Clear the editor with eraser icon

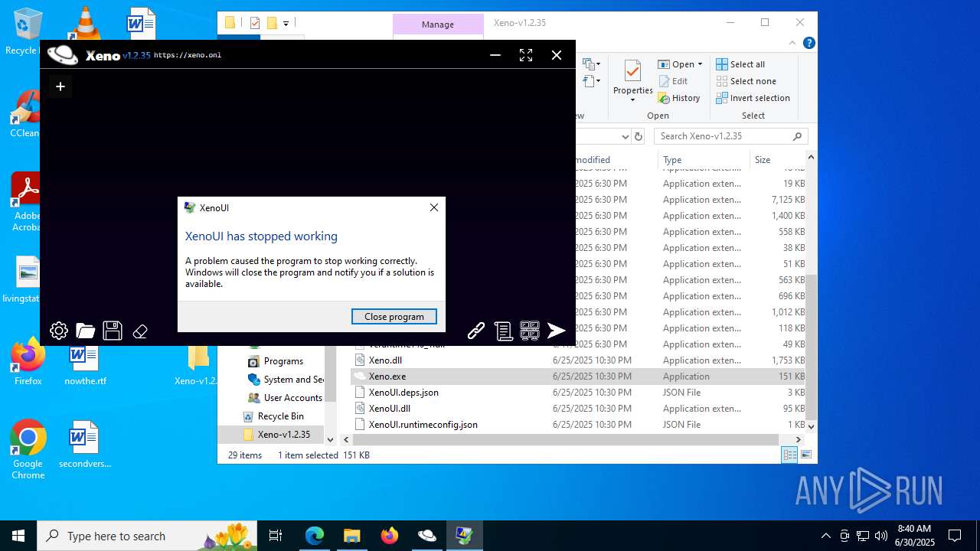tap(140, 331)
